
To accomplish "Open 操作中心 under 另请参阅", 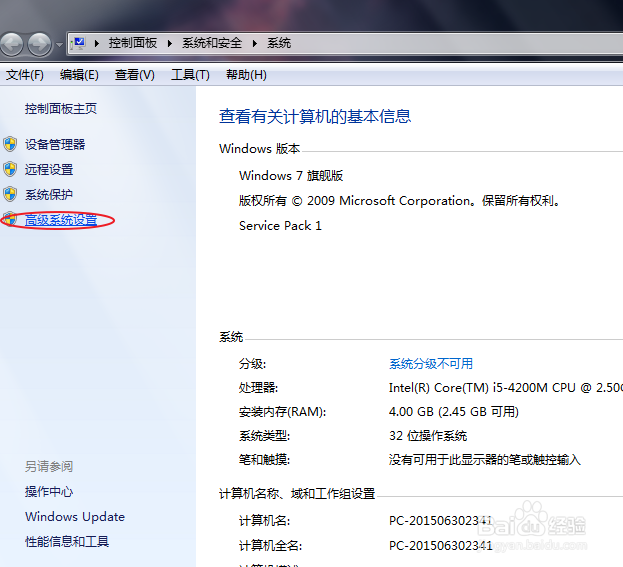I will pyautogui.click(x=49, y=492).
